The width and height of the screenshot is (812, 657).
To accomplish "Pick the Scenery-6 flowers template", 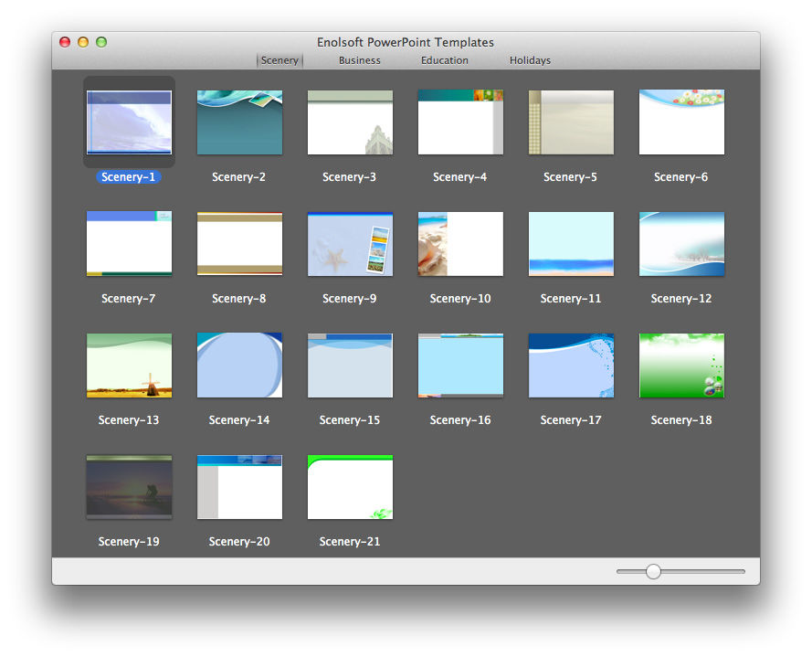I will 681,122.
